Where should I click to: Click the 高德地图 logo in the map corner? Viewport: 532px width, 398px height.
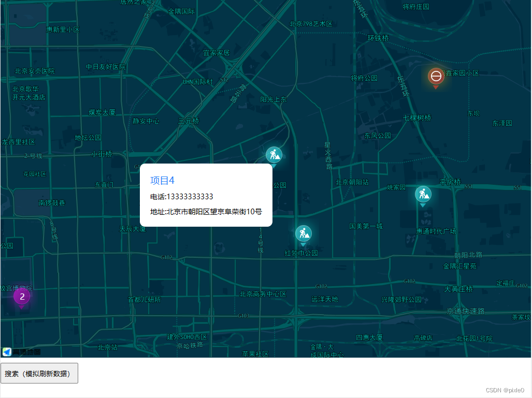[x=21, y=352]
